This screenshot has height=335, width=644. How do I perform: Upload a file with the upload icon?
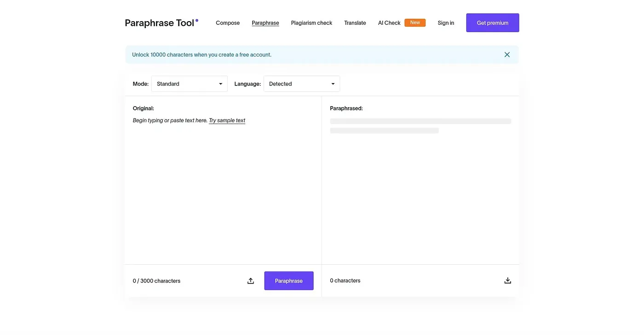point(251,281)
